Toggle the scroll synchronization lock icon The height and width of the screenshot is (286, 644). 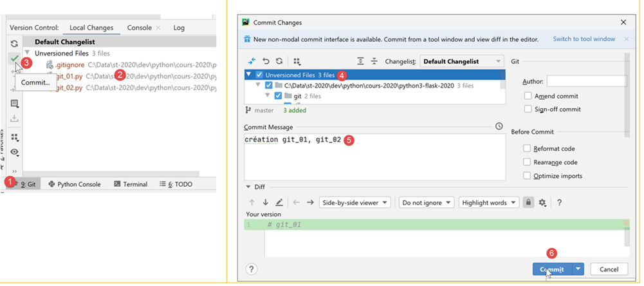[x=528, y=202]
